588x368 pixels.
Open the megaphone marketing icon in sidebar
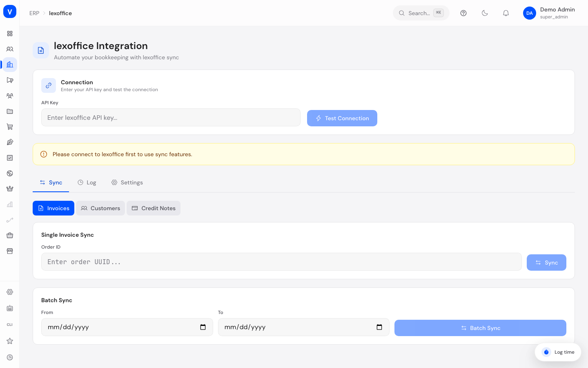10,80
